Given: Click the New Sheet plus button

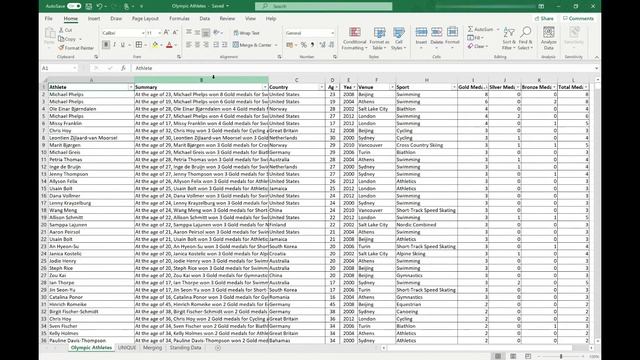Looking at the screenshot, I should 218,348.
